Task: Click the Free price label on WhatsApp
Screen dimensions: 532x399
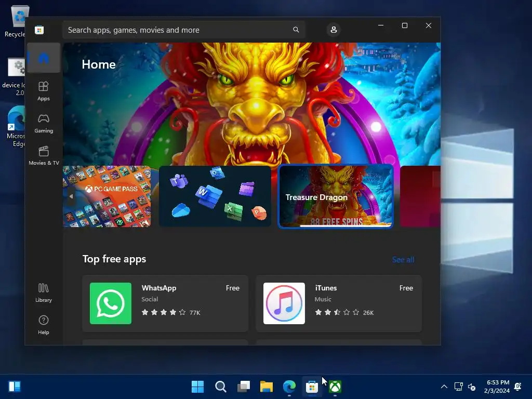Action: [x=233, y=288]
